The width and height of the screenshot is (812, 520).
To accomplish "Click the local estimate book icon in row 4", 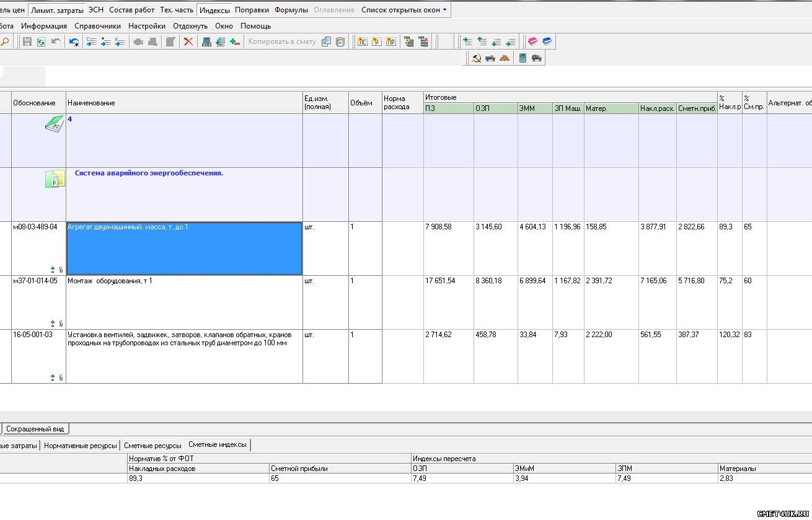I will pyautogui.click(x=55, y=124).
